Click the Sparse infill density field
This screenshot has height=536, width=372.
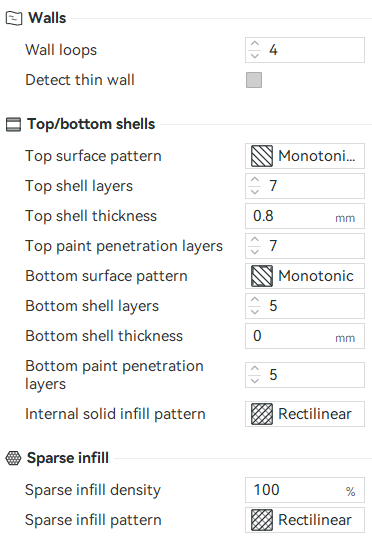305,490
